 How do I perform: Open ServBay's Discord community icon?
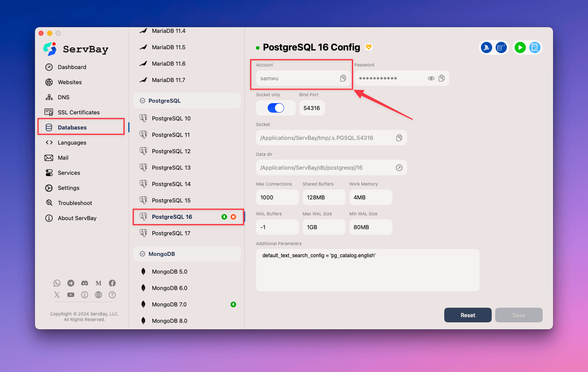click(x=85, y=283)
